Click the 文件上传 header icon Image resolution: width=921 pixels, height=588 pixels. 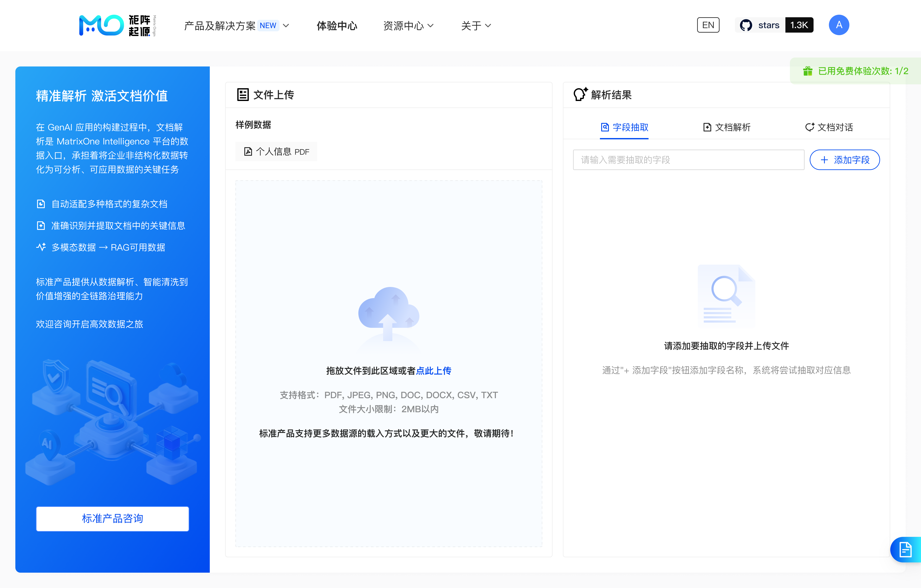point(242,94)
